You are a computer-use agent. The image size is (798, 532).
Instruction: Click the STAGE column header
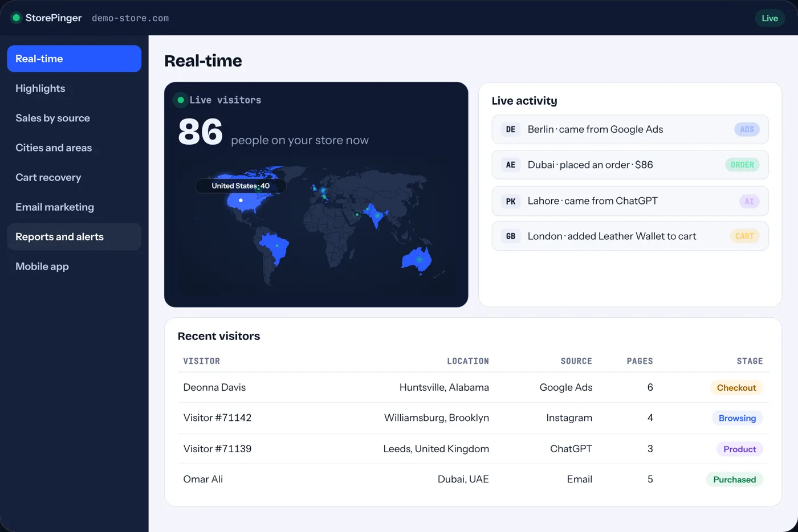[x=750, y=361]
